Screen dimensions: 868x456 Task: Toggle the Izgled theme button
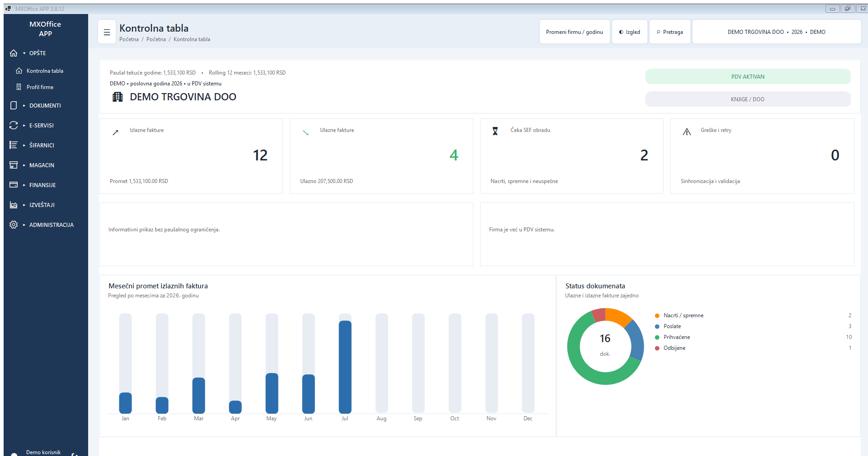point(630,32)
